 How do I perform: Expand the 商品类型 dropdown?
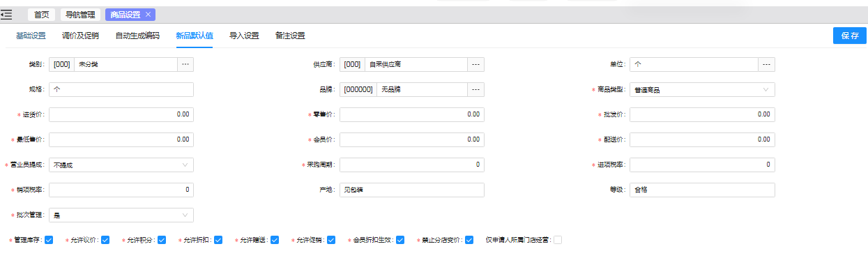[702, 89]
